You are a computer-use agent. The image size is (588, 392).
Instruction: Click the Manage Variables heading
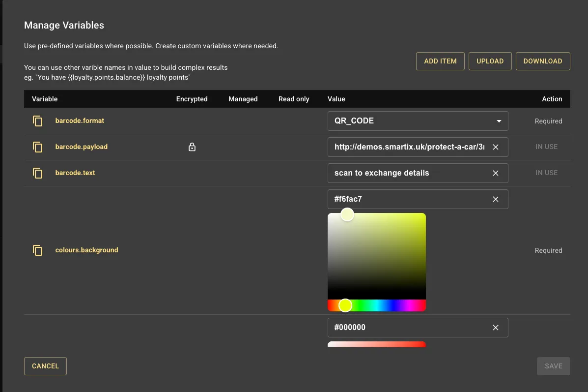(64, 25)
